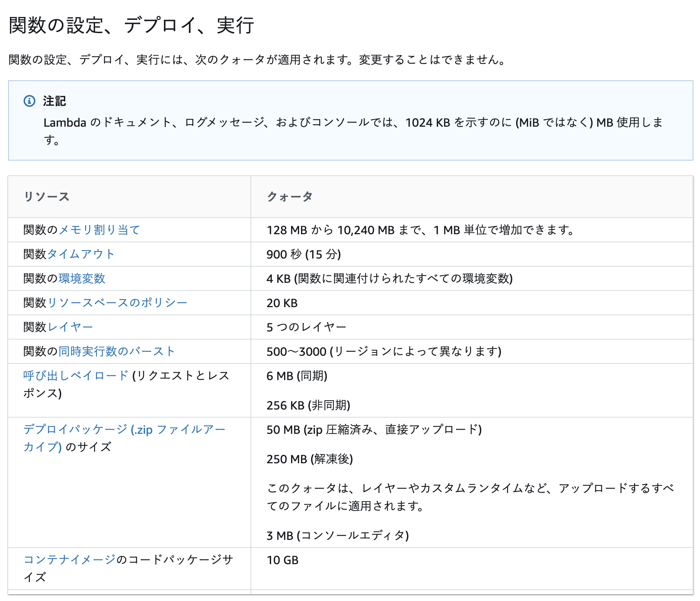The image size is (700, 601).
Task: Click the Lambda のドキュメント note paragraph
Action: 353,131
